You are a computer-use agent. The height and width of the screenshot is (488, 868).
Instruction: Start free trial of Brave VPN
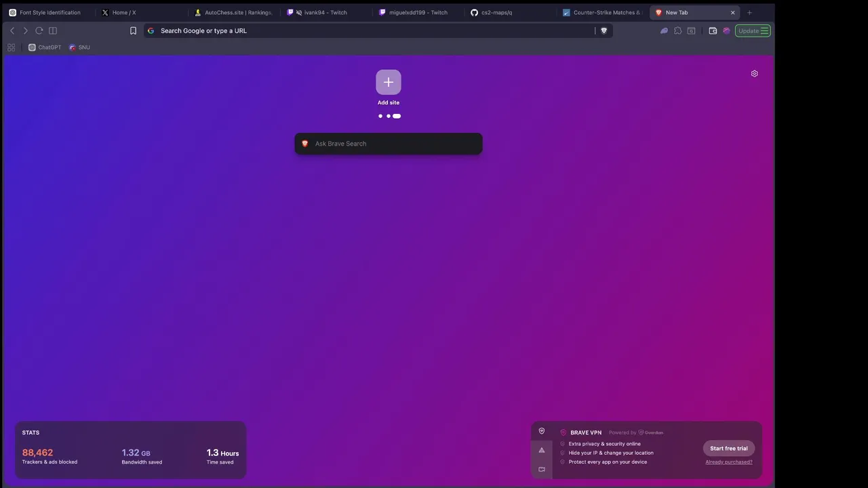[729, 448]
